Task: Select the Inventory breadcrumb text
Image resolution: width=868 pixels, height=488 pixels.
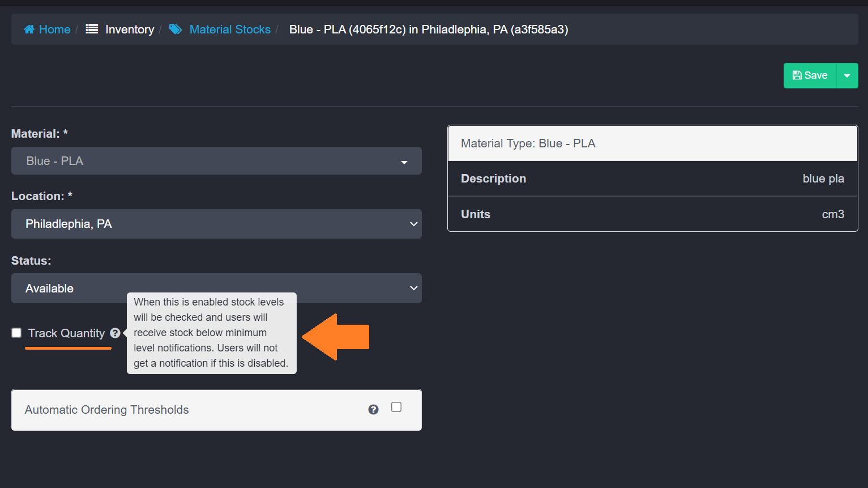Action: (130, 29)
